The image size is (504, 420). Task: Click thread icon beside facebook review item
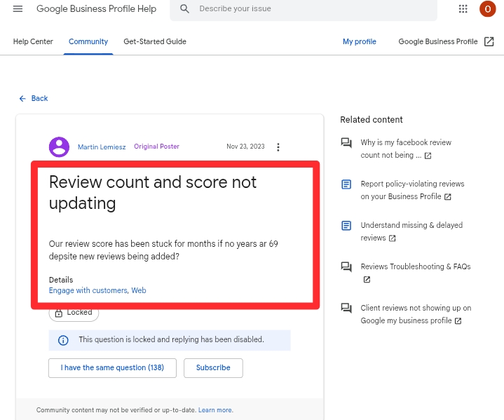346,143
